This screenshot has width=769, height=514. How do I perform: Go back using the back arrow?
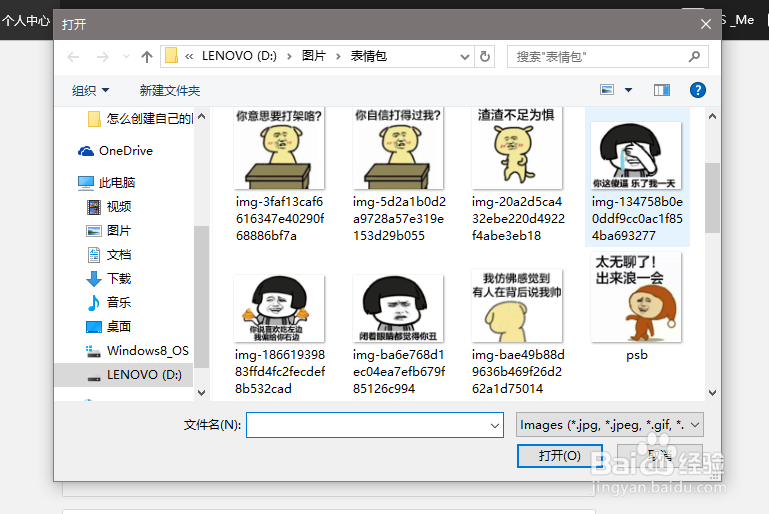coord(73,57)
